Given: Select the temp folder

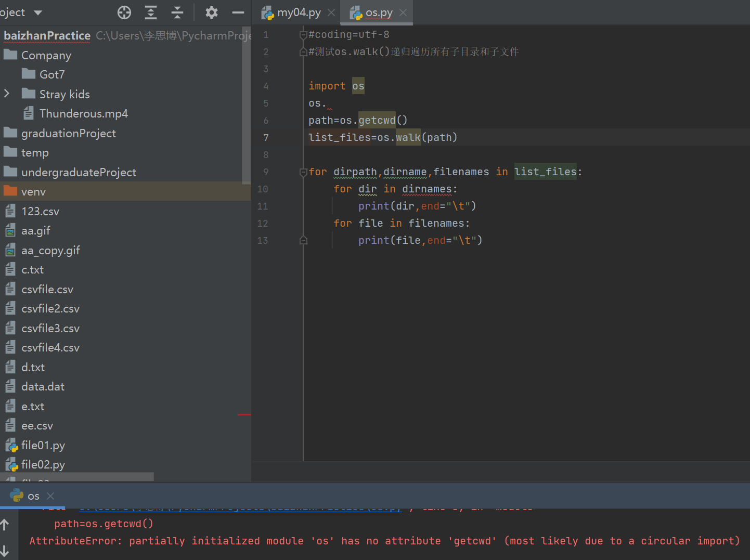Looking at the screenshot, I should pyautogui.click(x=35, y=152).
